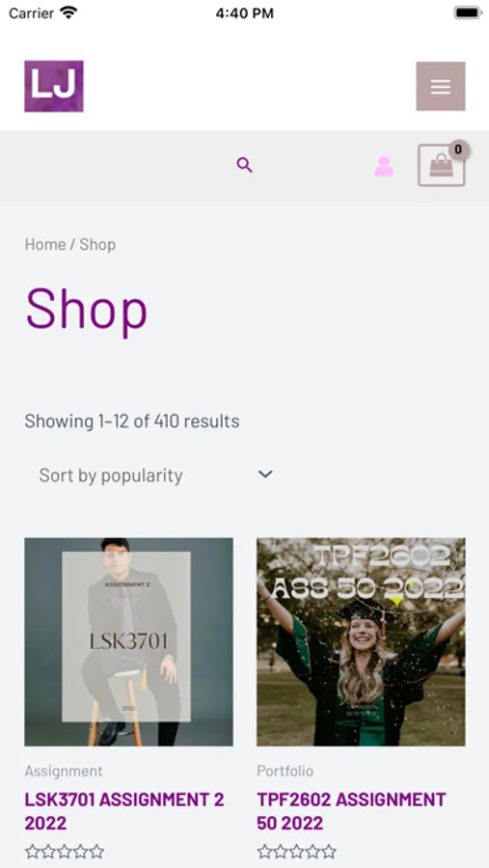Viewport: 489px width, 868px height.
Task: Select the LSK3701 product thumbnail image
Action: coord(128,641)
